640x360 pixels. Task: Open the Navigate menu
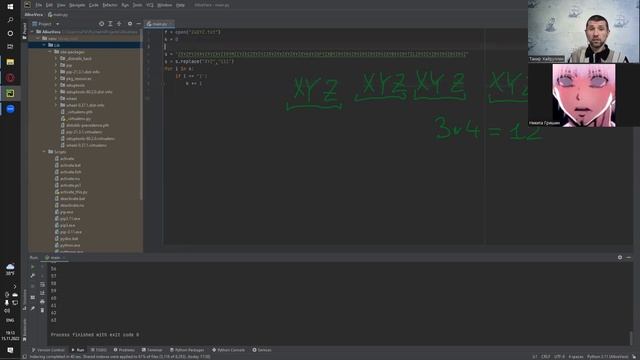click(x=77, y=5)
